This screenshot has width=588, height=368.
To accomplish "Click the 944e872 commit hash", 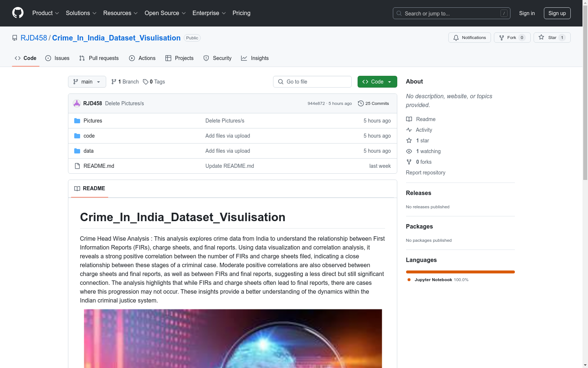I will (x=316, y=103).
